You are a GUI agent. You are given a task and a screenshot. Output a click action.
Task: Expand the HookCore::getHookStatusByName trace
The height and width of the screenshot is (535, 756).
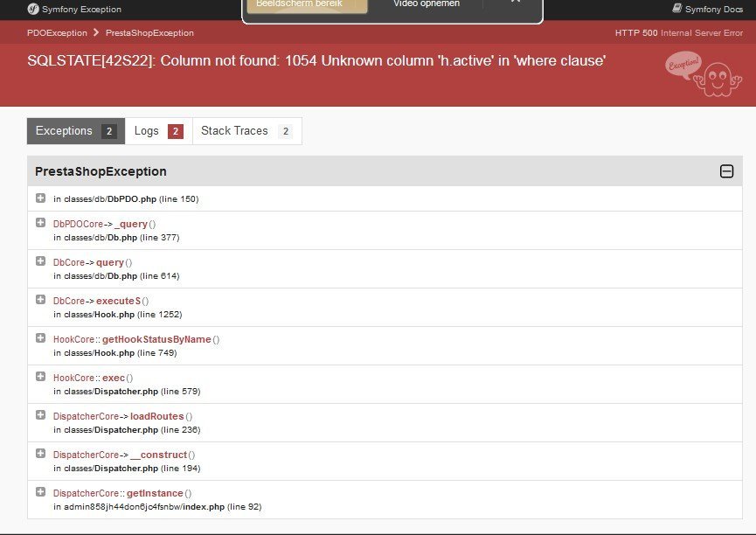coord(40,338)
